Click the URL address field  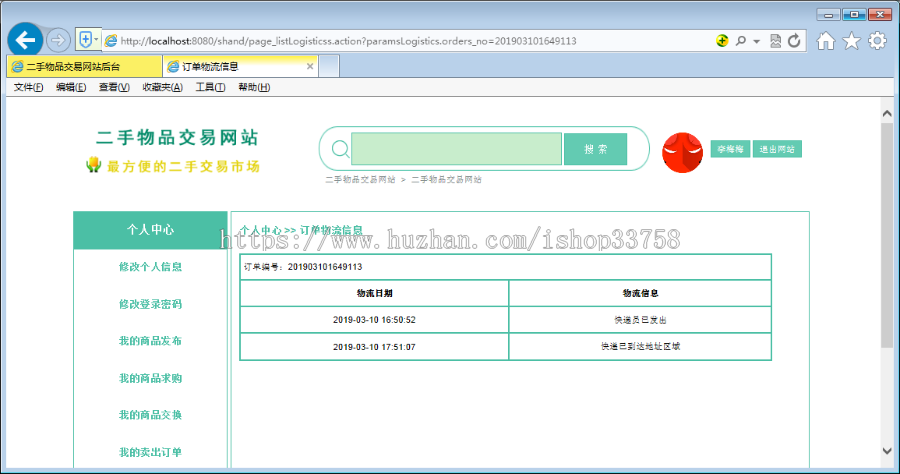[x=348, y=41]
